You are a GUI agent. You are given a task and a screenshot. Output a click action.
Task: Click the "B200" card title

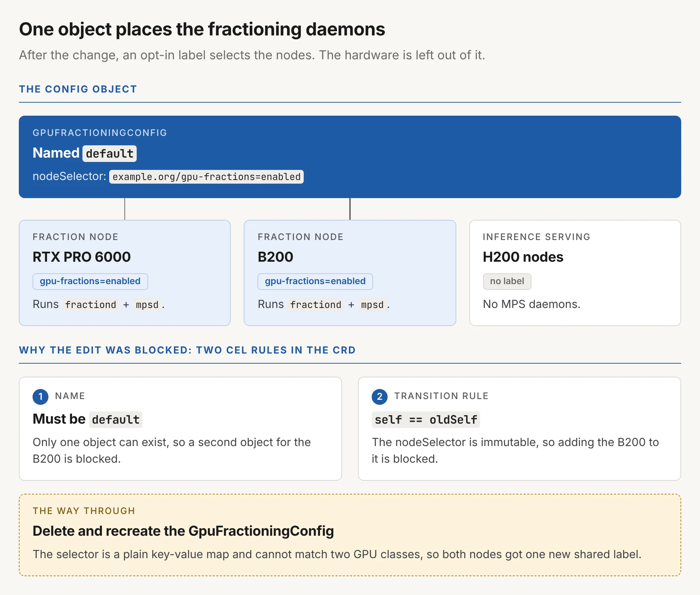[275, 257]
